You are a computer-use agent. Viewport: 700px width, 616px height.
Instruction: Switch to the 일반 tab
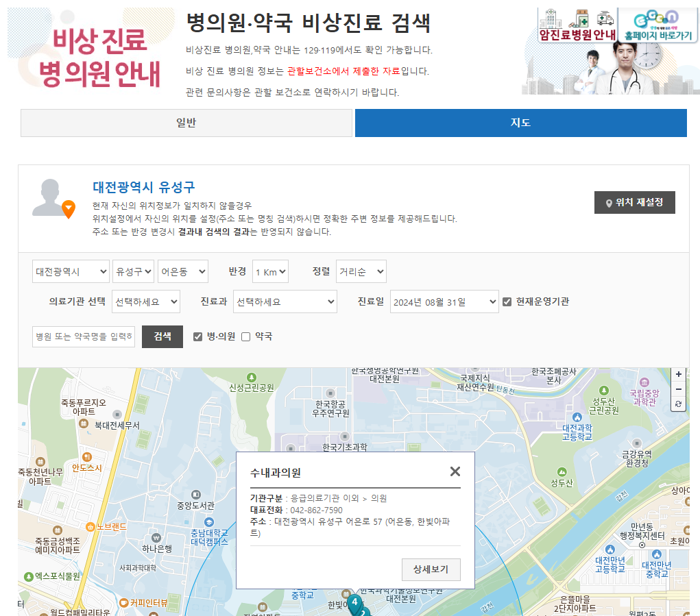point(186,123)
